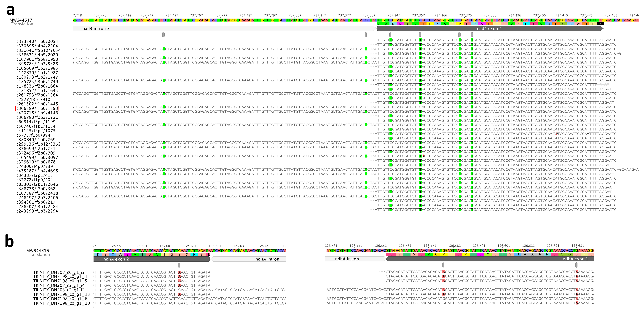The width and height of the screenshot is (644, 310).
Task: Select the red-boxed sequence c306389/f1p0/1393
Action: click(37, 108)
